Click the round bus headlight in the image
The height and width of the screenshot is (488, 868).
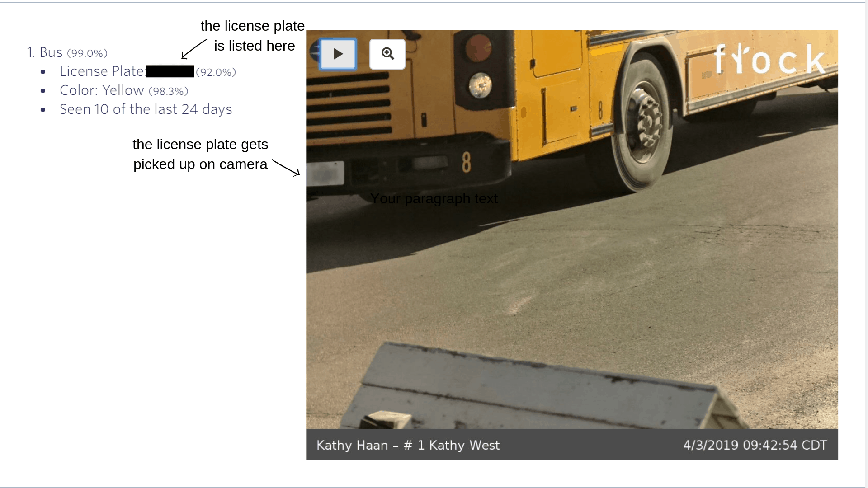click(x=480, y=85)
